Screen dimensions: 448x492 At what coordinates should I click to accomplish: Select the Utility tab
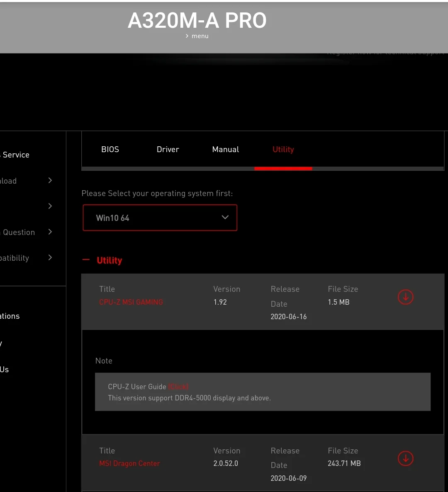coord(283,149)
